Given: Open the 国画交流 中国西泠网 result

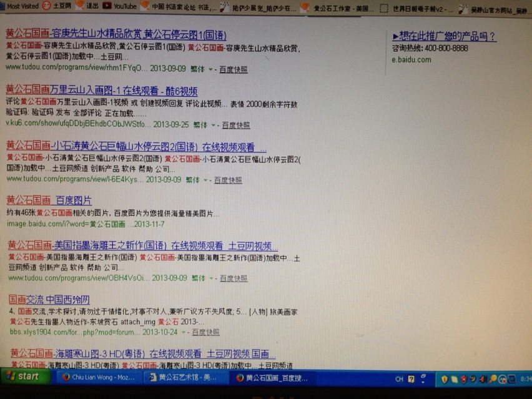Looking at the screenshot, I should [49, 299].
